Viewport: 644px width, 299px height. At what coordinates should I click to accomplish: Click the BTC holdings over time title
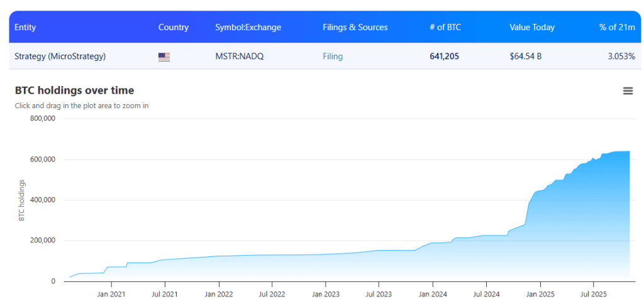[74, 91]
